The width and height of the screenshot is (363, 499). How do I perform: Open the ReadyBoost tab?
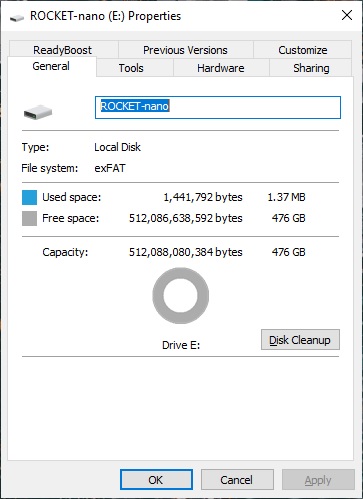coord(63,50)
